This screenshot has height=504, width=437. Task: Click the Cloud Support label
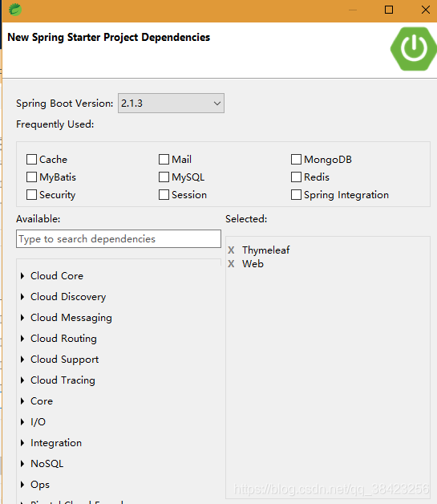(x=64, y=360)
